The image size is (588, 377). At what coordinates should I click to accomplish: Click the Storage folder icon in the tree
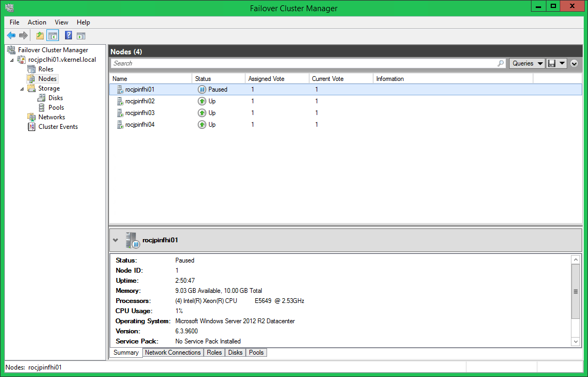pos(31,88)
